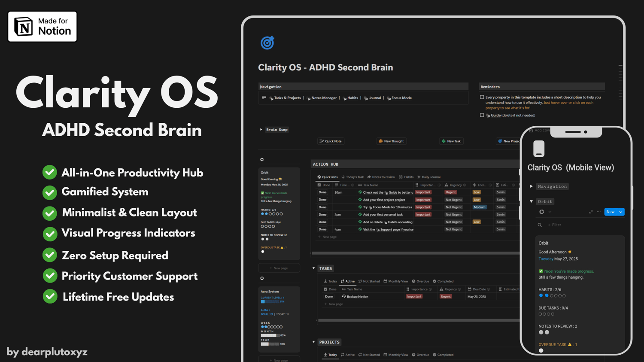Mark 'Try Focus Mode for 10 minutes' Done
This screenshot has width=644, height=362.
(322, 207)
